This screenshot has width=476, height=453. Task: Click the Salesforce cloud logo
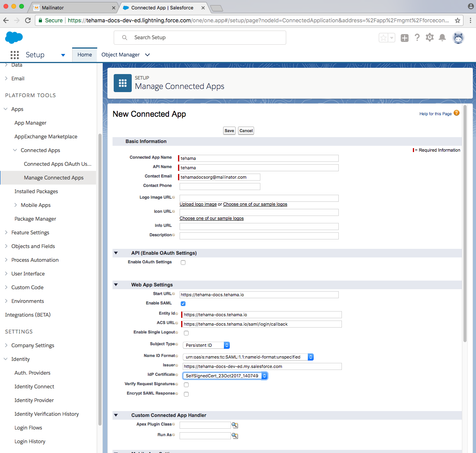(14, 38)
